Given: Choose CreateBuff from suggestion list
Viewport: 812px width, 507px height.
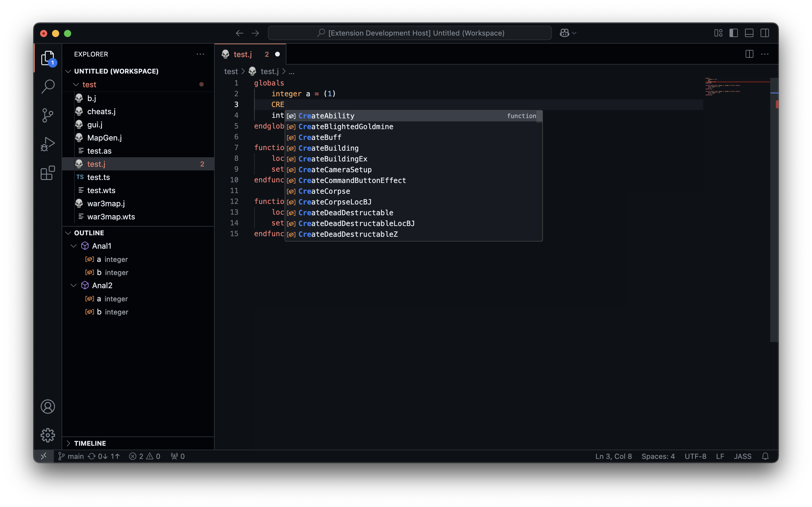Looking at the screenshot, I should click(x=320, y=137).
